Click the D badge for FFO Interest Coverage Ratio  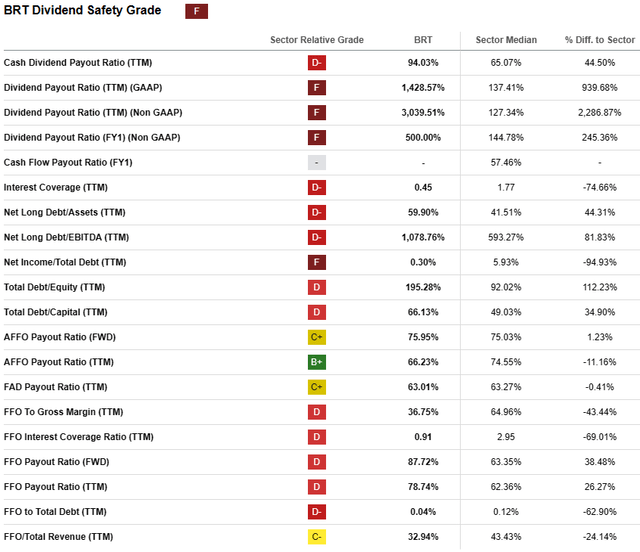point(317,436)
